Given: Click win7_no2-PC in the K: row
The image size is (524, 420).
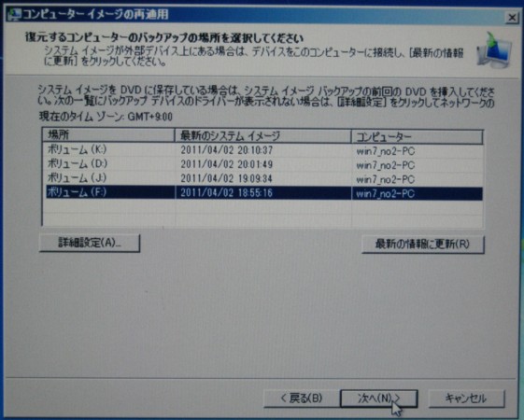Looking at the screenshot, I should pyautogui.click(x=386, y=151).
